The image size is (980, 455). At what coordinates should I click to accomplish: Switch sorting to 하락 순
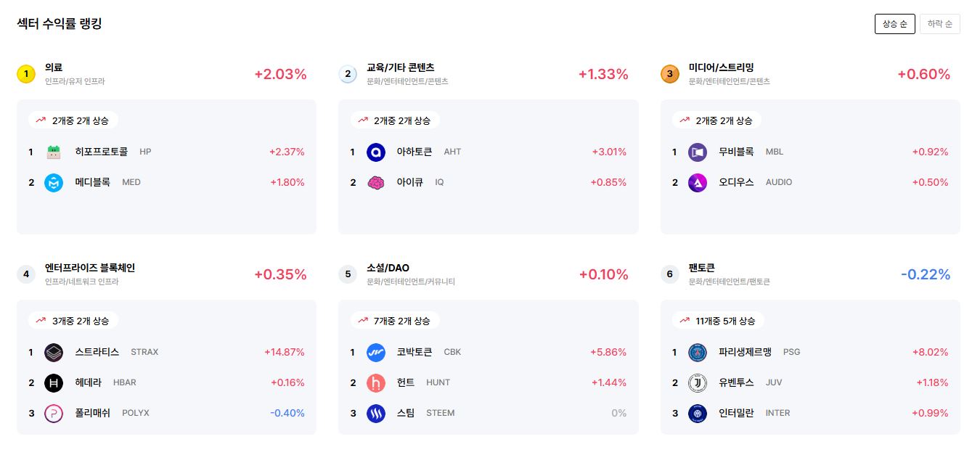(x=940, y=24)
